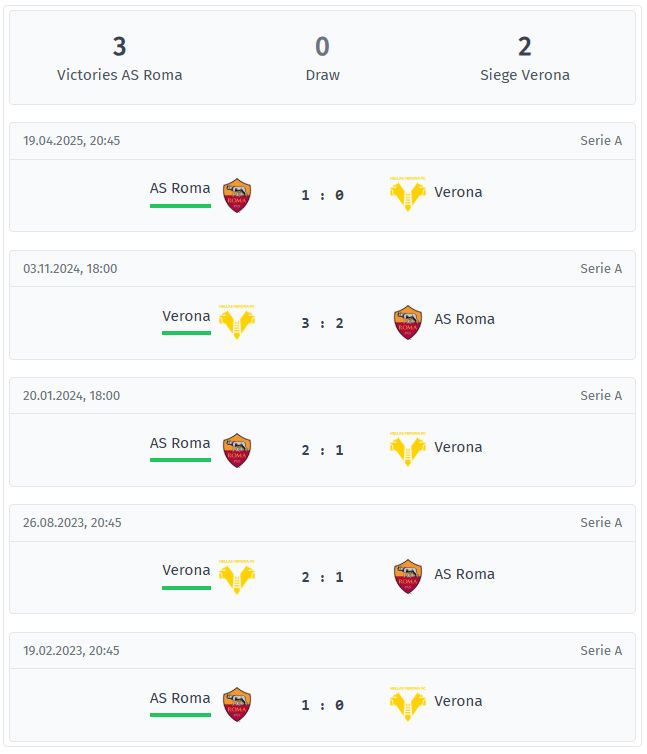Select the Serie A label for 19.04.2025
647x754 pixels.
click(x=601, y=141)
